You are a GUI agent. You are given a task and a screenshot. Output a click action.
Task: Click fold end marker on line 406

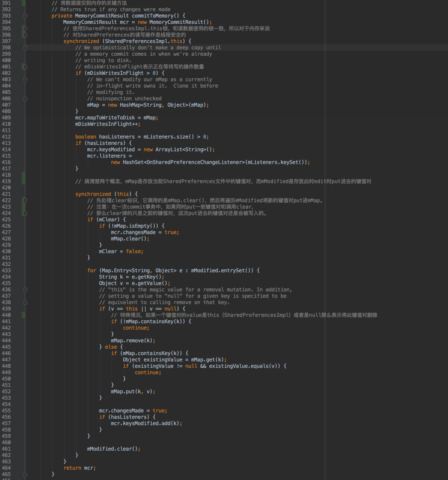click(x=25, y=99)
